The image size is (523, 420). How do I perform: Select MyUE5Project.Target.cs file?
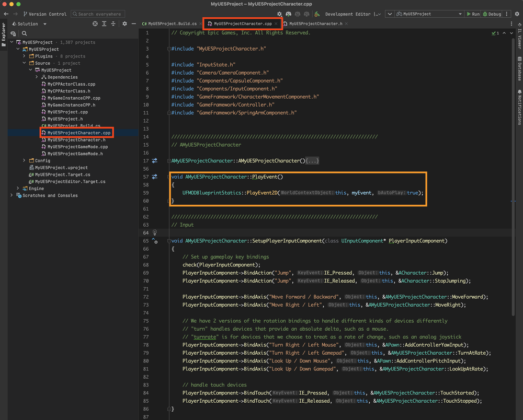point(60,174)
